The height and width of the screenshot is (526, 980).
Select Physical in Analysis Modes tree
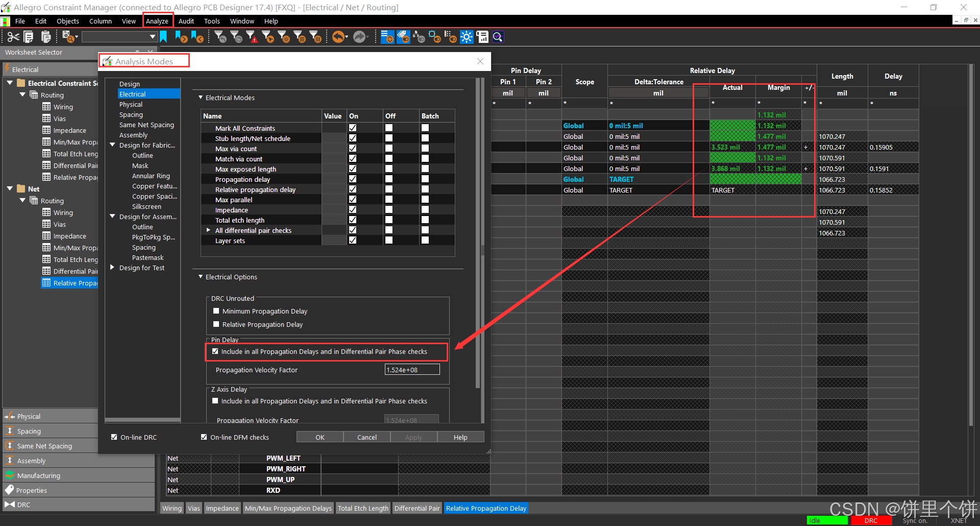coord(131,104)
